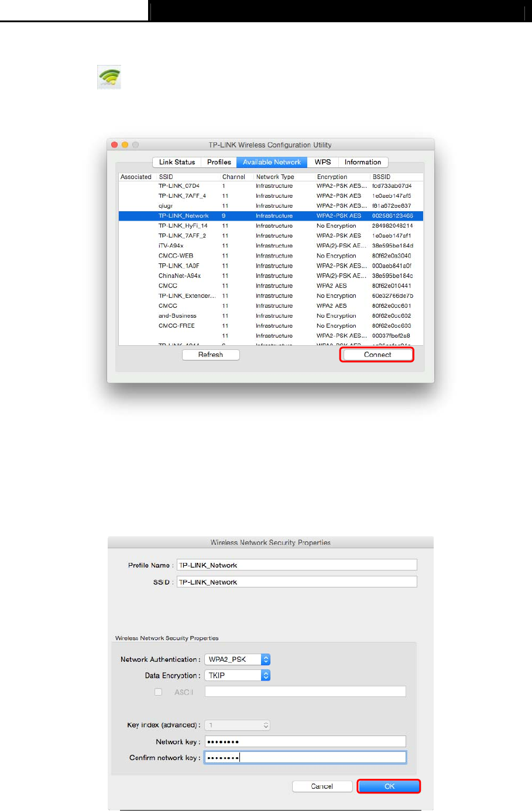Select the Available Network tab
The width and height of the screenshot is (532, 811).
[272, 162]
